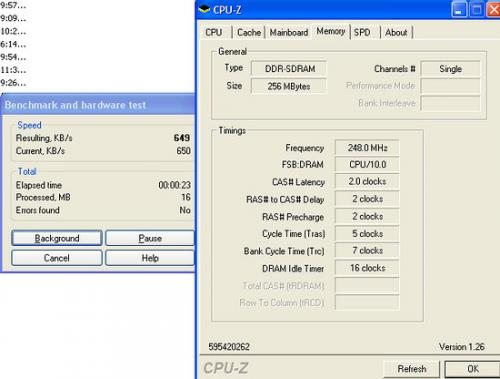This screenshot has width=500, height=379.
Task: Click the '9:57...' list entry
Action: [13, 6]
